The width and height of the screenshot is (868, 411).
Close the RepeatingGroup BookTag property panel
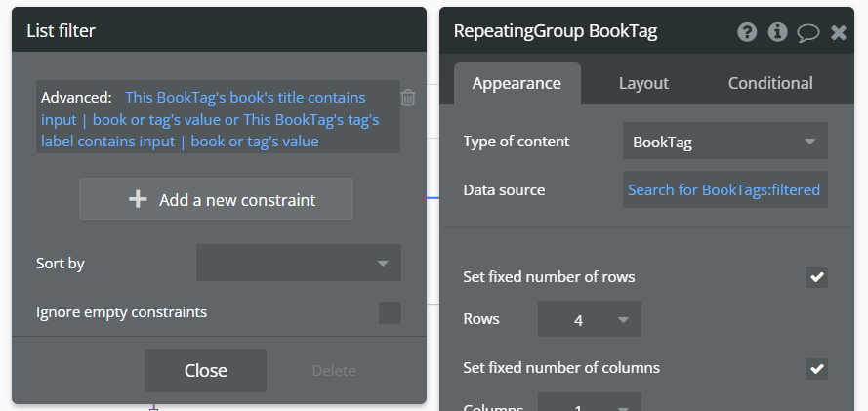pyautogui.click(x=838, y=32)
